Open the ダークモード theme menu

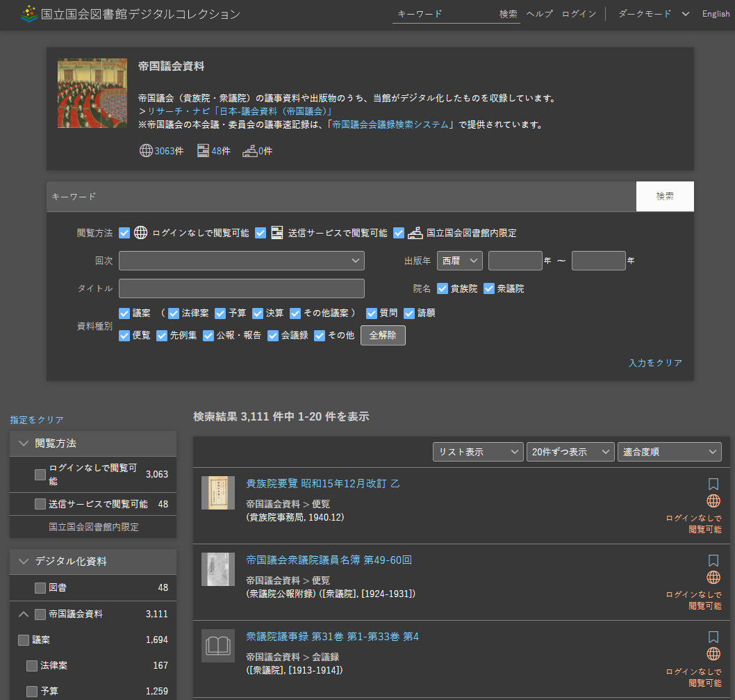(x=652, y=14)
